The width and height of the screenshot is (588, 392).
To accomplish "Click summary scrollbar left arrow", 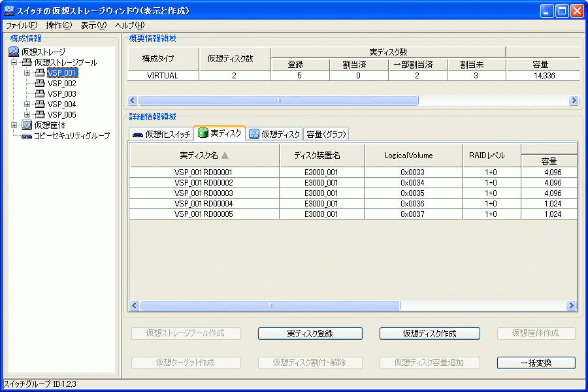I will click(x=133, y=100).
